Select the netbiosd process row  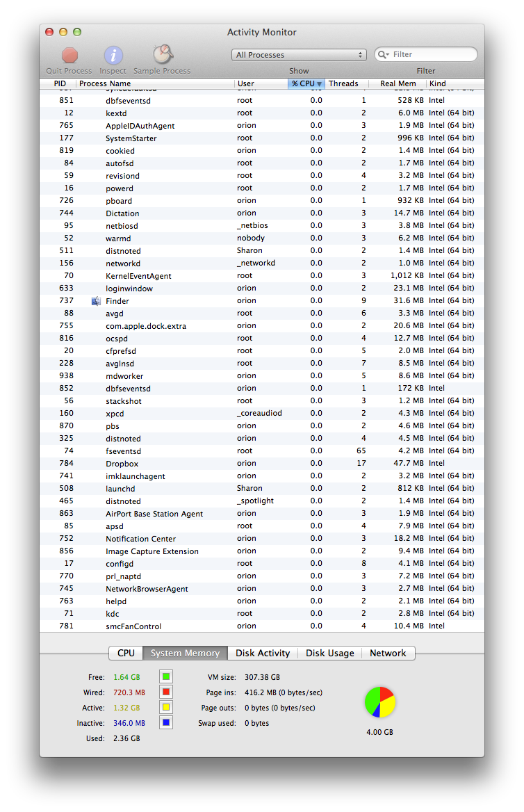pyautogui.click(x=262, y=226)
